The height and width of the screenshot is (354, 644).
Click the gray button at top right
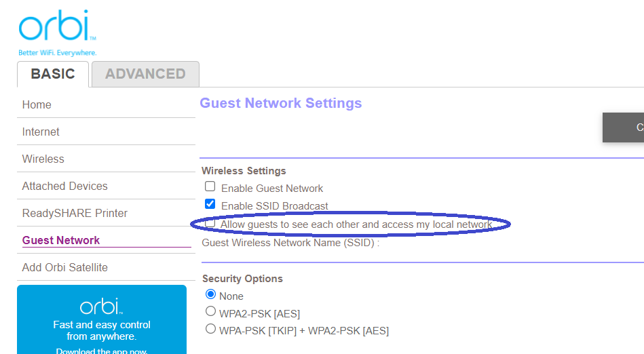(x=624, y=127)
